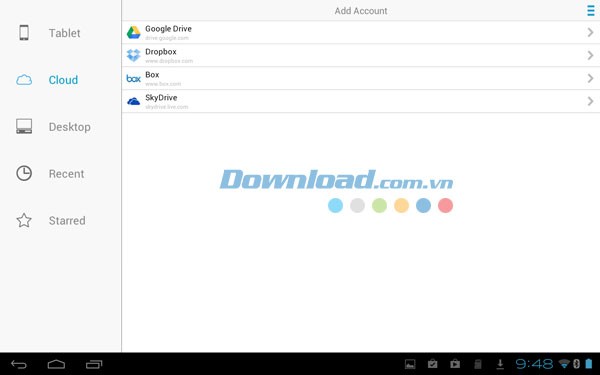Tap the Android back navigation button
The width and height of the screenshot is (600, 375).
pos(19,364)
